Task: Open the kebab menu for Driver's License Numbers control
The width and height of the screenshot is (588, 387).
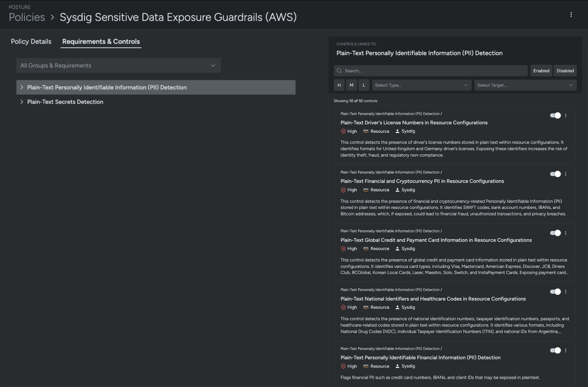Action: click(566, 115)
